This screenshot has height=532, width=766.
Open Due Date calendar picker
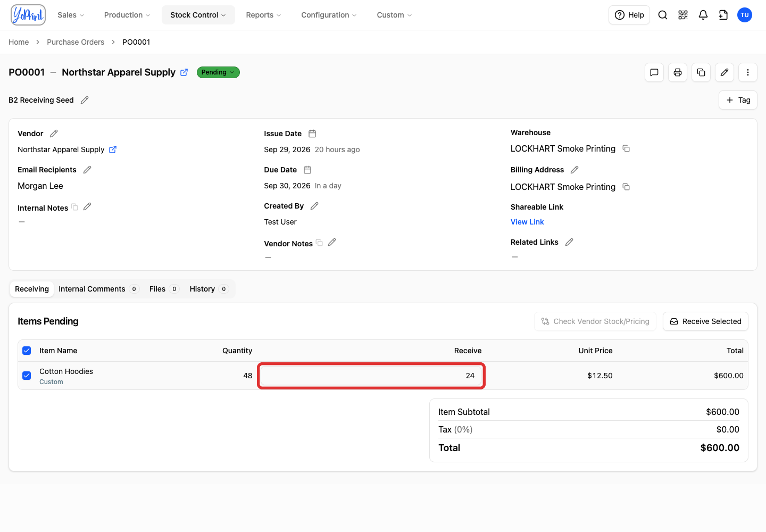[307, 170]
